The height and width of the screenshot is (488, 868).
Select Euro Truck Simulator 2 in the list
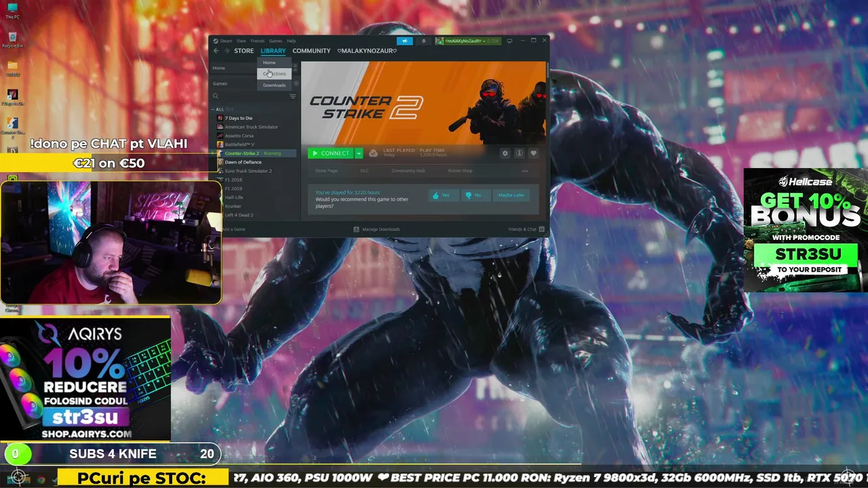click(248, 171)
